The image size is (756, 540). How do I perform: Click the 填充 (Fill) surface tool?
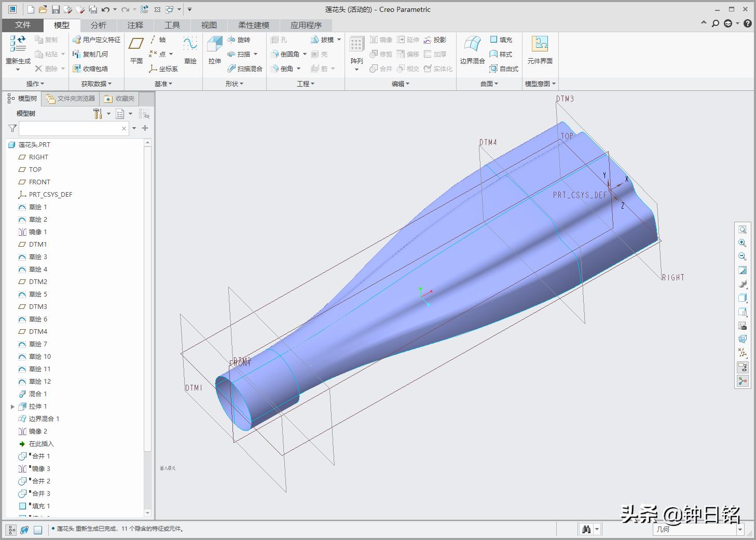(x=501, y=39)
